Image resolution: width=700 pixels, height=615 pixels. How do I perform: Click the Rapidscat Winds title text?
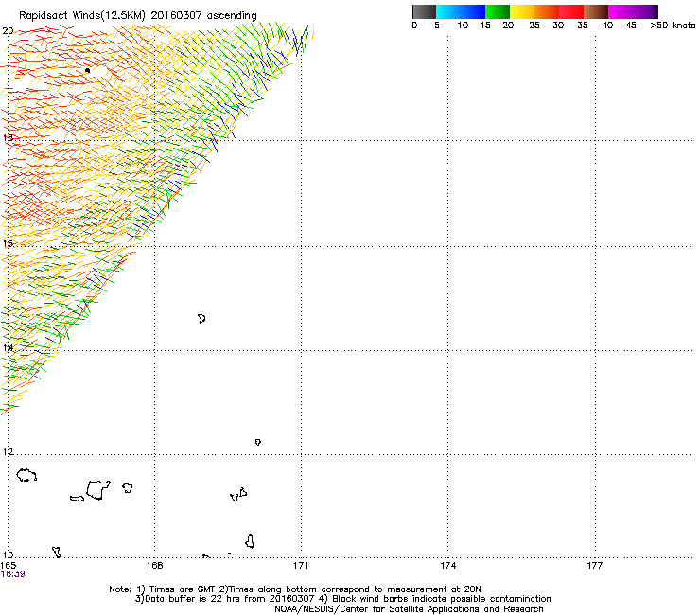138,15
